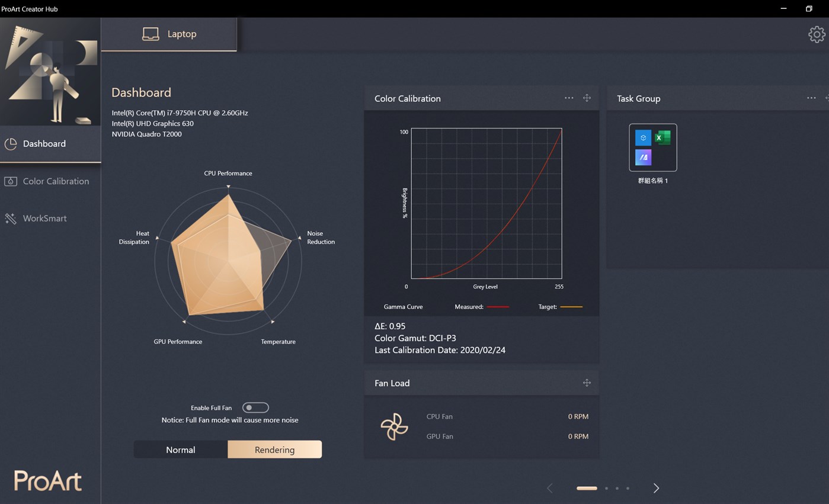Open the settings gear
829x504 pixels.
tap(817, 34)
